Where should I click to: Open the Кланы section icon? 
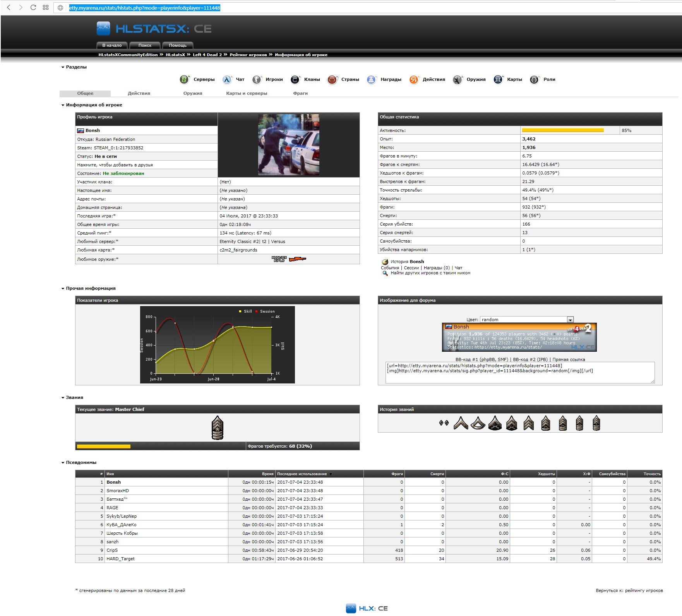[295, 80]
